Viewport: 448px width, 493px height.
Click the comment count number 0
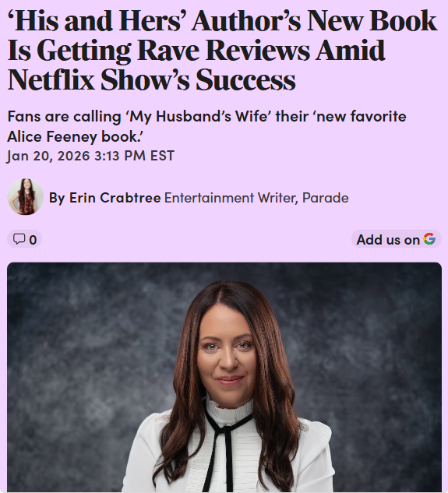[x=33, y=240]
